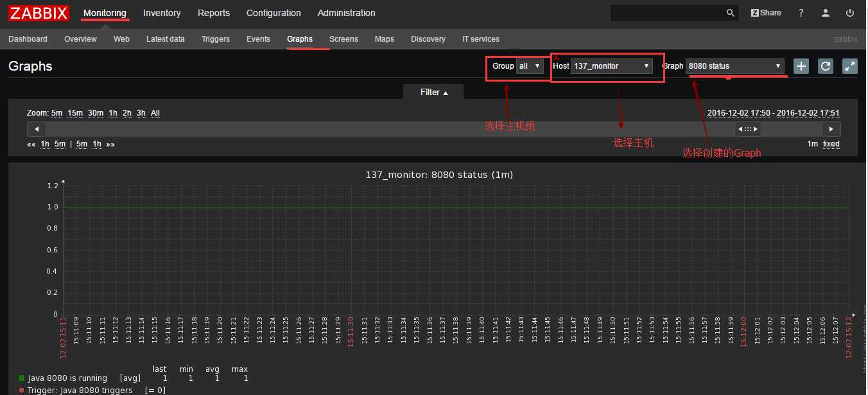
Task: Open the Inventory menu
Action: (x=162, y=13)
